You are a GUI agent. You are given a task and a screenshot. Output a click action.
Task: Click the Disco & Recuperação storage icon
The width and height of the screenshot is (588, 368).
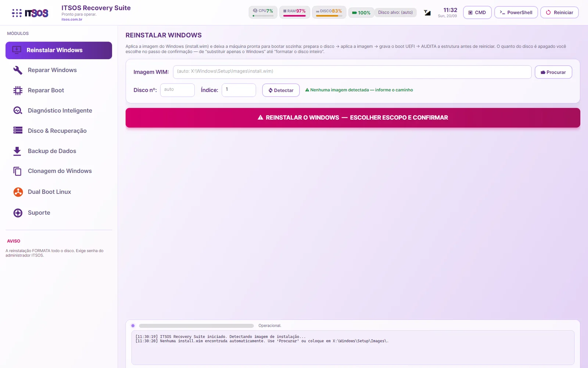coord(18,130)
